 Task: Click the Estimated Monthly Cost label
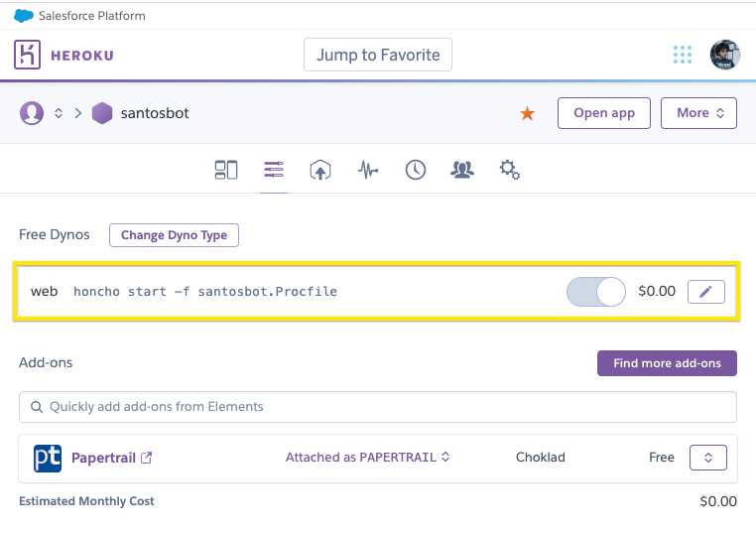(86, 501)
